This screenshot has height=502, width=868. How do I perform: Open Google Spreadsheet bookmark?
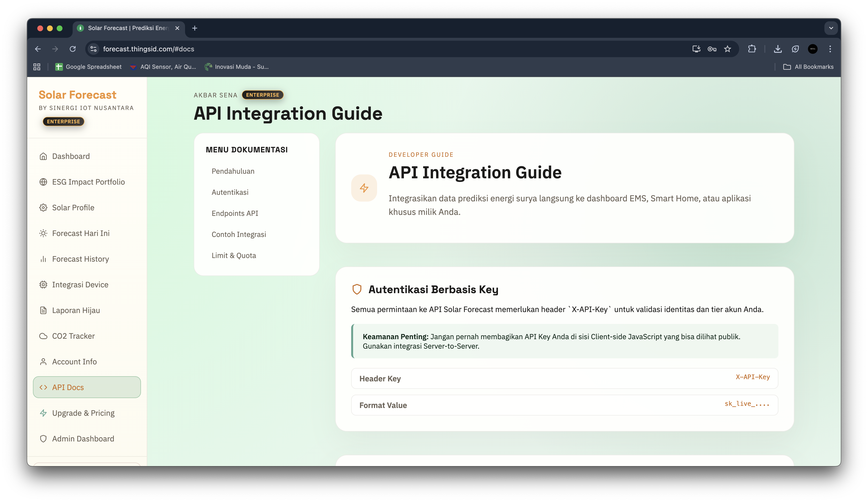click(89, 67)
